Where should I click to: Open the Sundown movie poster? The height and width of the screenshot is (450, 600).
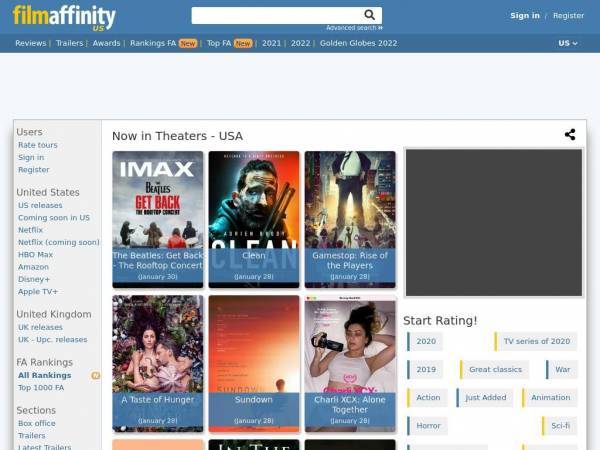click(x=254, y=364)
